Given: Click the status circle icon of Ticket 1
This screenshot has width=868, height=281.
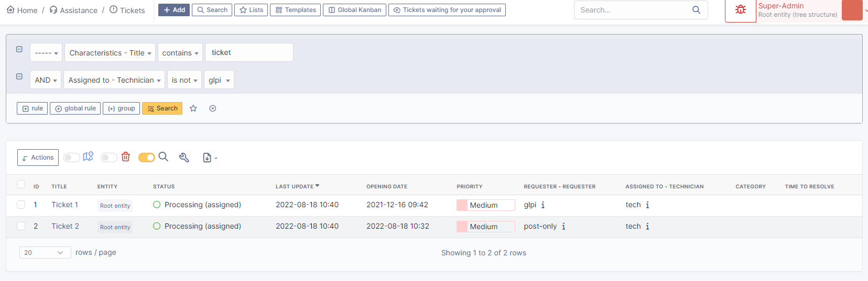Looking at the screenshot, I should pos(157,205).
